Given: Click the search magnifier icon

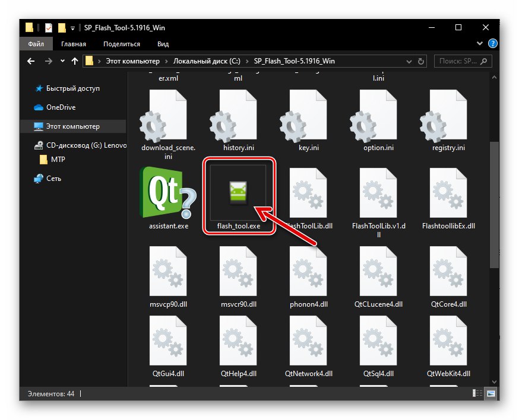Looking at the screenshot, I should [x=483, y=61].
